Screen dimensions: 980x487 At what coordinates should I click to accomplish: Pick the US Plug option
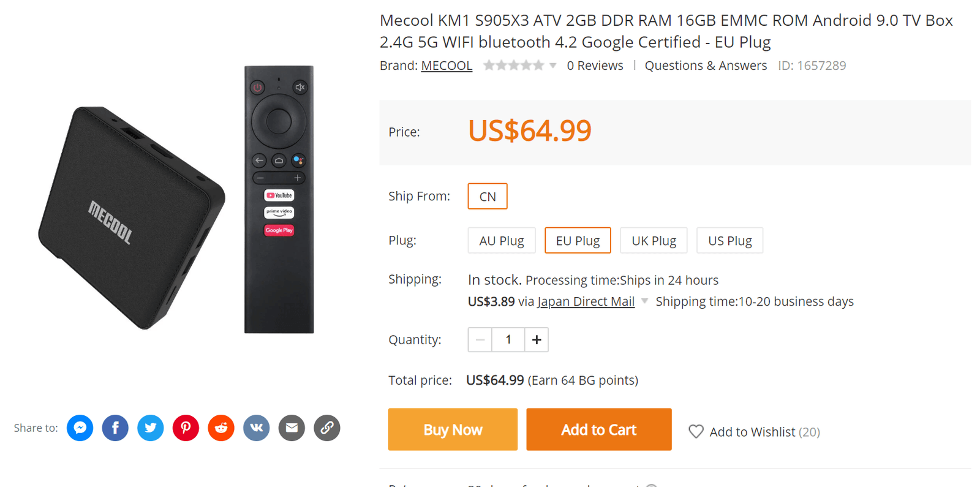coord(729,241)
